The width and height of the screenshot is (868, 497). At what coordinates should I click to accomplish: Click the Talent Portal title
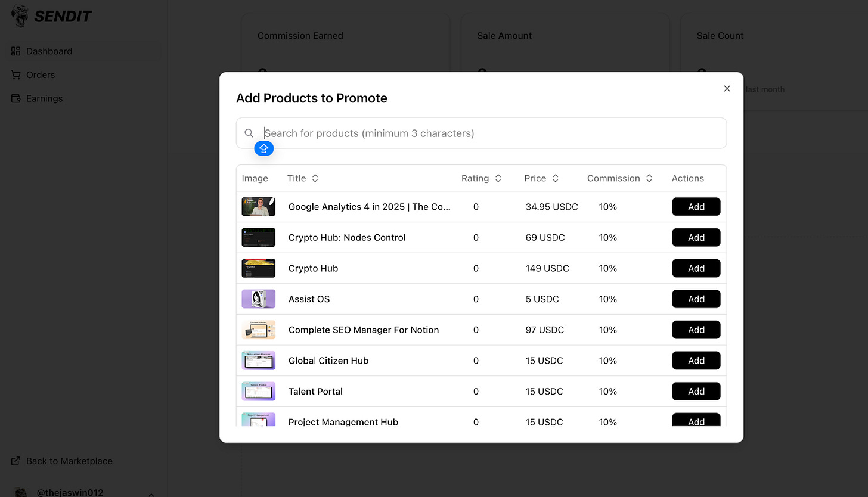point(315,392)
